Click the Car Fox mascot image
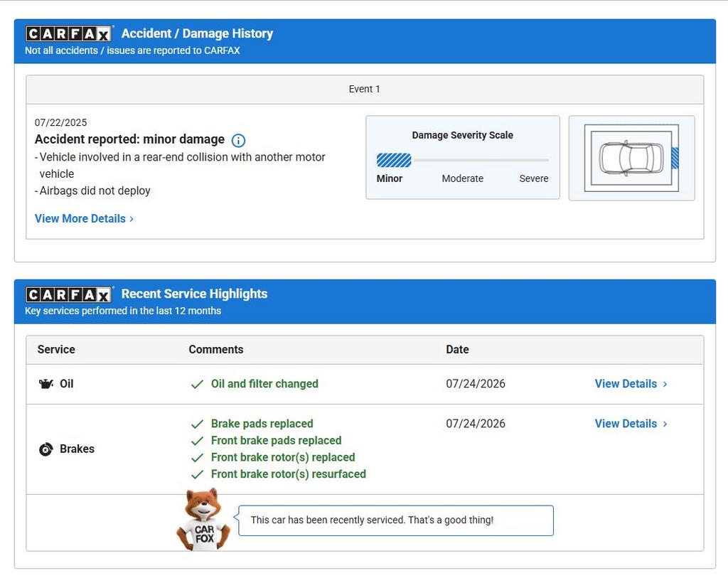Image resolution: width=728 pixels, height=578 pixels. (203, 519)
